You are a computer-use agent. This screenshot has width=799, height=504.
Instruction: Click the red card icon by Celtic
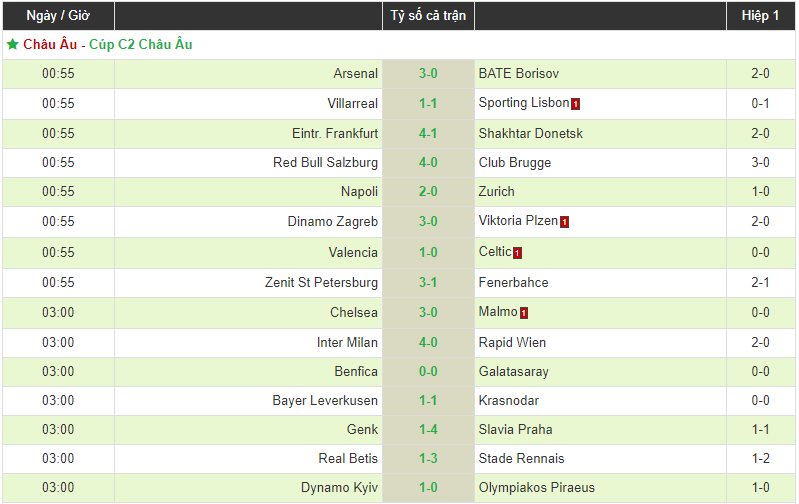click(x=517, y=253)
